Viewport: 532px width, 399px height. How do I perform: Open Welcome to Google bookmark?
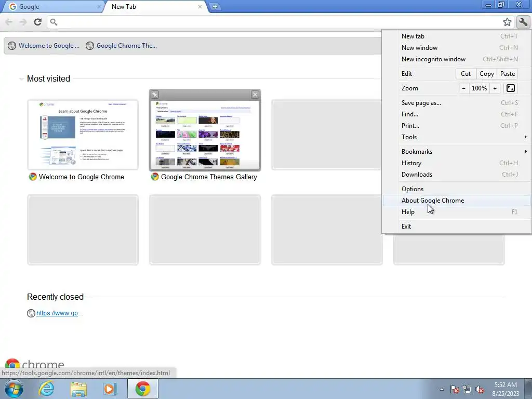point(44,46)
